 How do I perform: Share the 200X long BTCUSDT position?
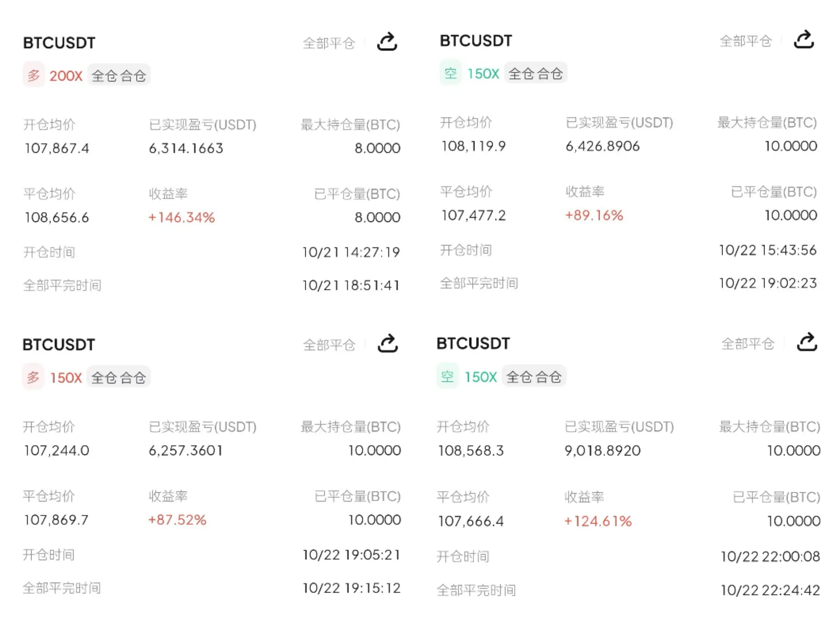387,42
